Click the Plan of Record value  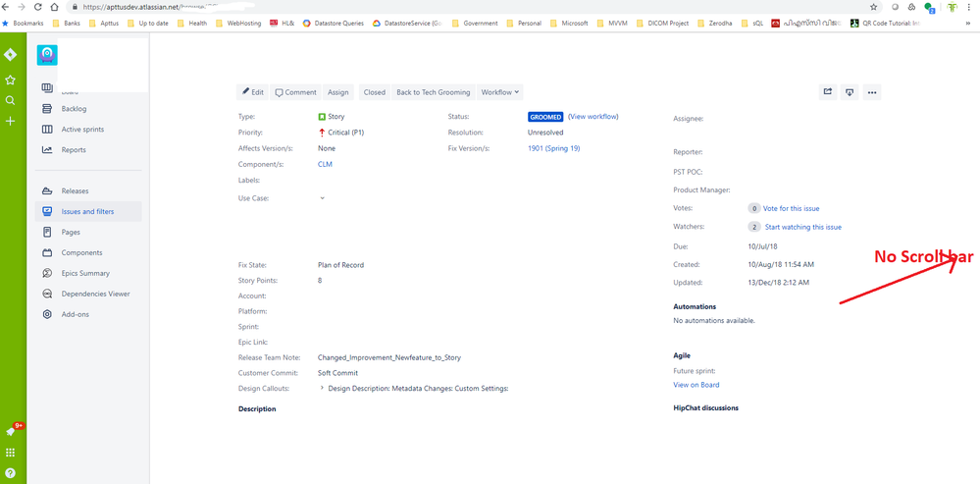coord(340,265)
